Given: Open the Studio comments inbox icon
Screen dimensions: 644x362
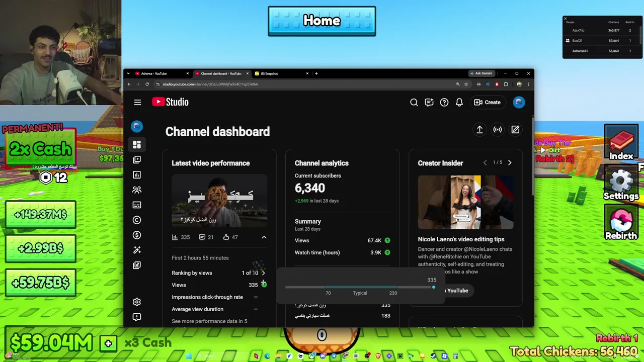Looking at the screenshot, I should (x=429, y=102).
